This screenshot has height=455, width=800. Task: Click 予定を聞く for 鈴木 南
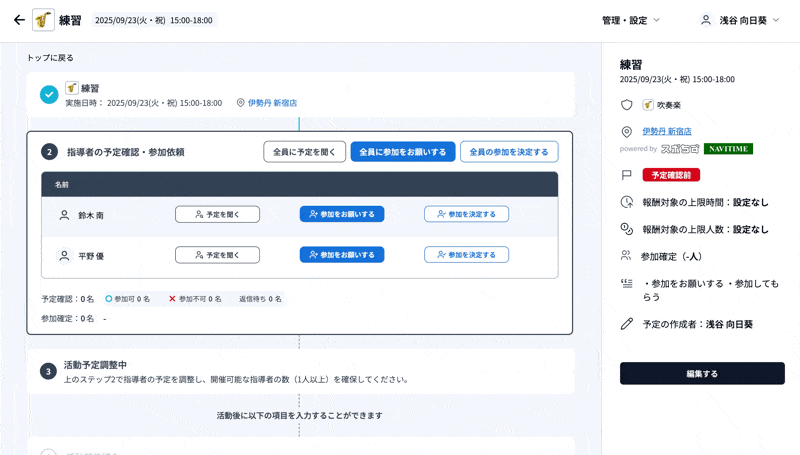point(217,214)
